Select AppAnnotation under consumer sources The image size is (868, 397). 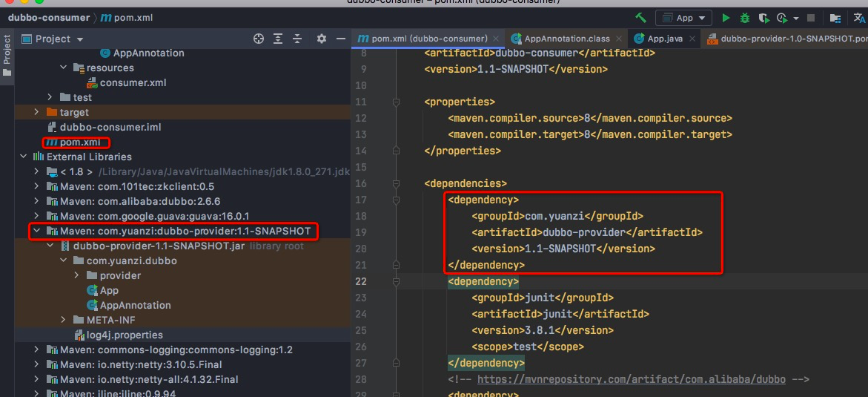click(x=149, y=53)
